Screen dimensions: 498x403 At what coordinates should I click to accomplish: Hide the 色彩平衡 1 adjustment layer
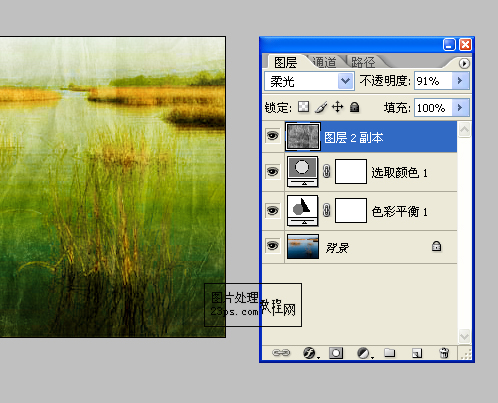click(x=273, y=211)
